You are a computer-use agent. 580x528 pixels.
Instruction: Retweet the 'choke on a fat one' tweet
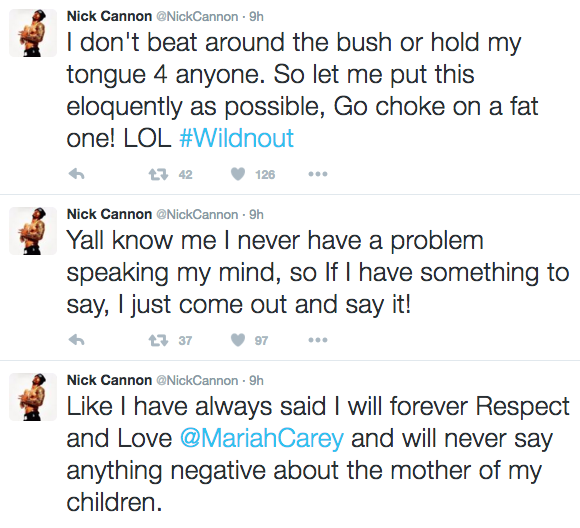tap(158, 174)
